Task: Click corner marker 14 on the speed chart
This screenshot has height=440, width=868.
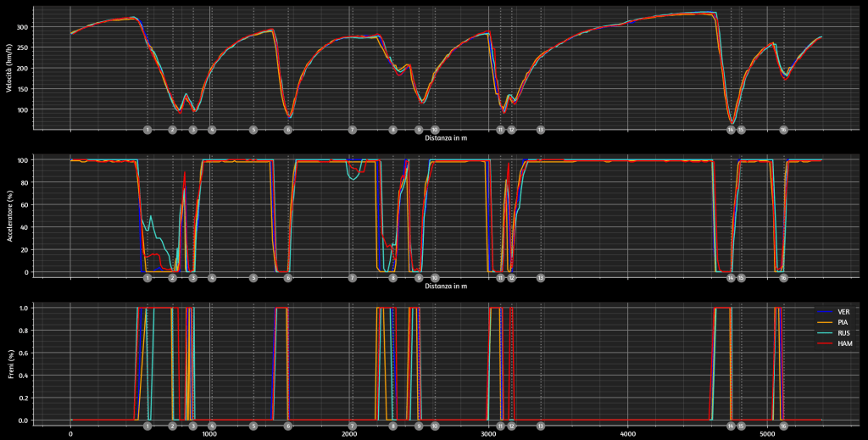Action: click(x=731, y=130)
